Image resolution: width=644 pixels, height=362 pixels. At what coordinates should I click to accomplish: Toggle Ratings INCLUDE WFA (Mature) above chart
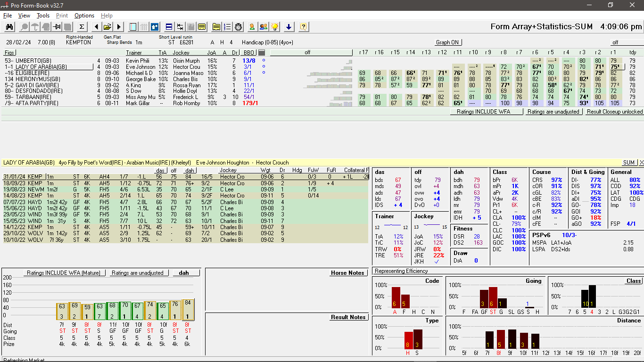pyautogui.click(x=66, y=273)
